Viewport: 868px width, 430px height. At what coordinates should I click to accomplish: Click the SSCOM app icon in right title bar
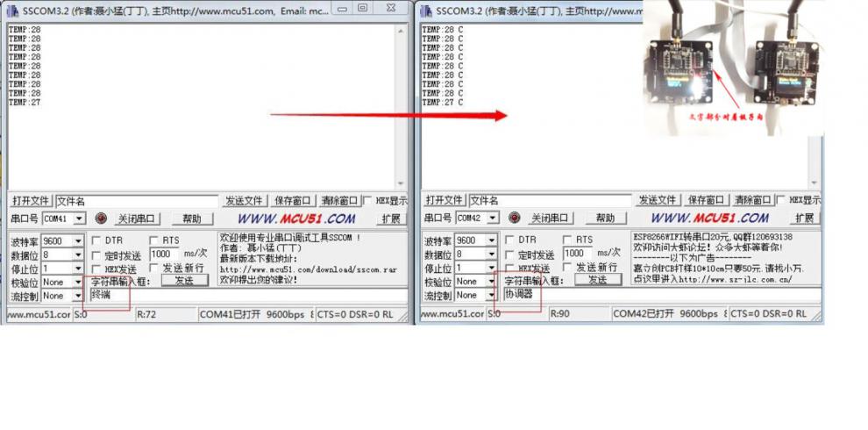[x=425, y=10]
